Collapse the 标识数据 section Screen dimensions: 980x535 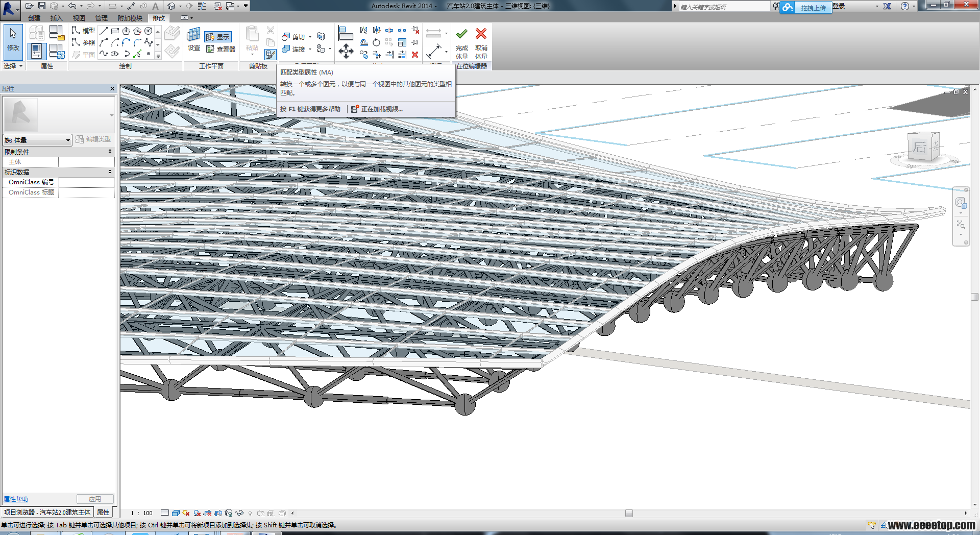click(x=110, y=172)
